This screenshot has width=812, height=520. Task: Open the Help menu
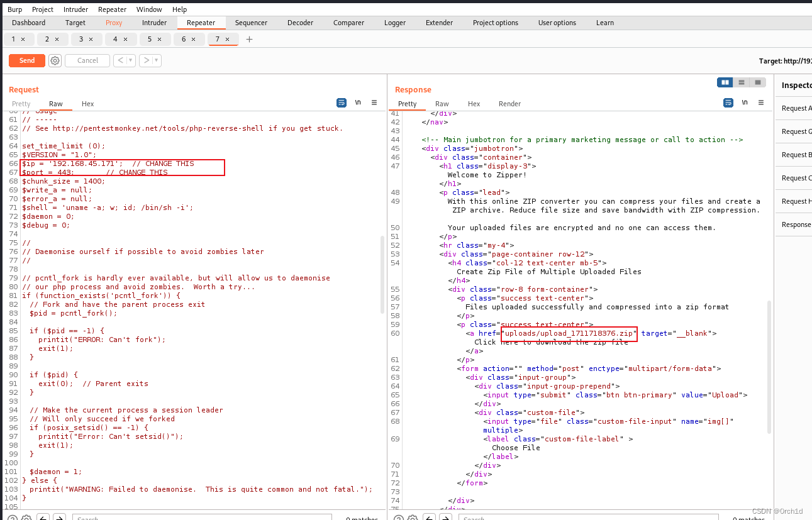[x=179, y=9]
